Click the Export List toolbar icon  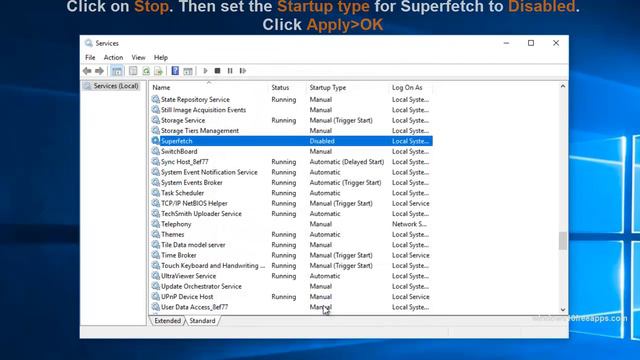158,71
